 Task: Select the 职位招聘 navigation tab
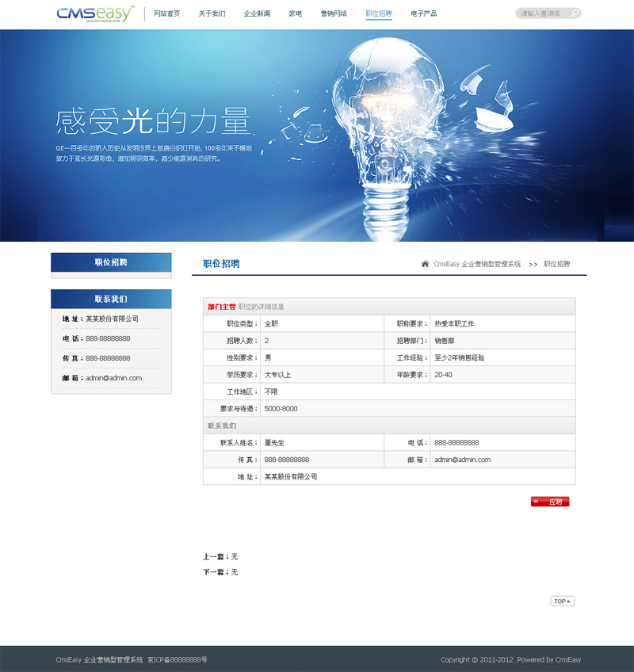click(x=379, y=13)
